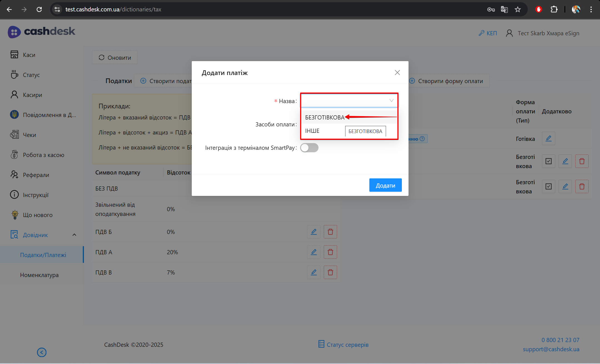Click the collapse sidebar arrow icon

click(x=42, y=352)
